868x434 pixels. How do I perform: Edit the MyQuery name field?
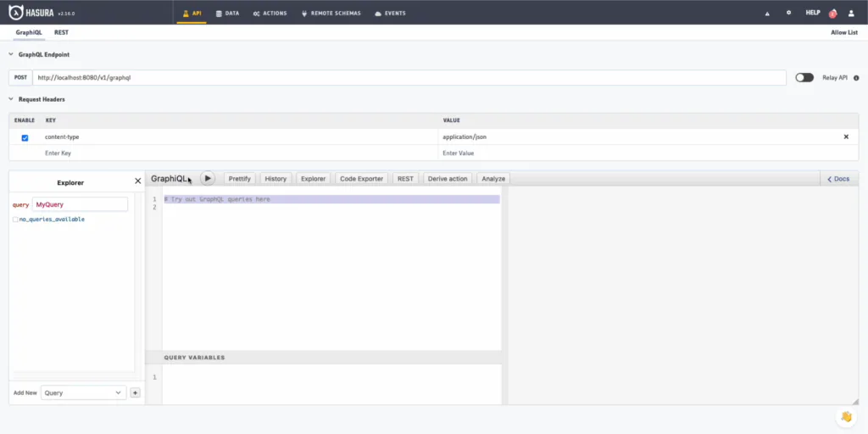click(80, 204)
